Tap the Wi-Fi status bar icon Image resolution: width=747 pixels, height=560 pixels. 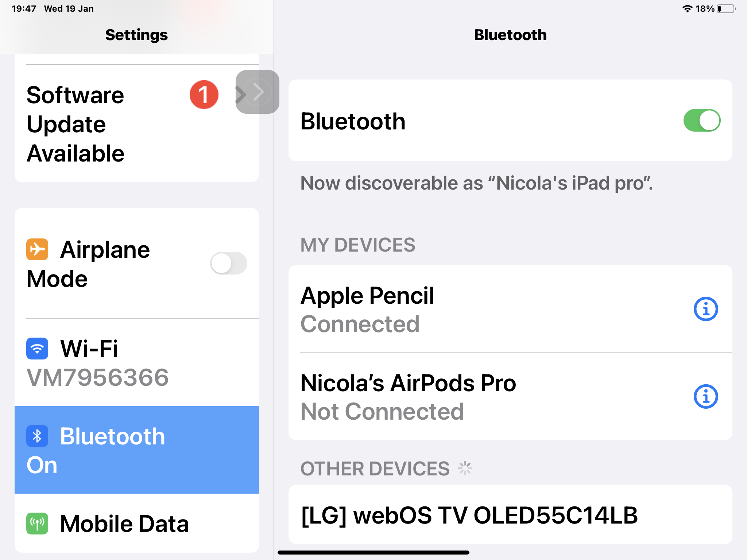point(687,9)
